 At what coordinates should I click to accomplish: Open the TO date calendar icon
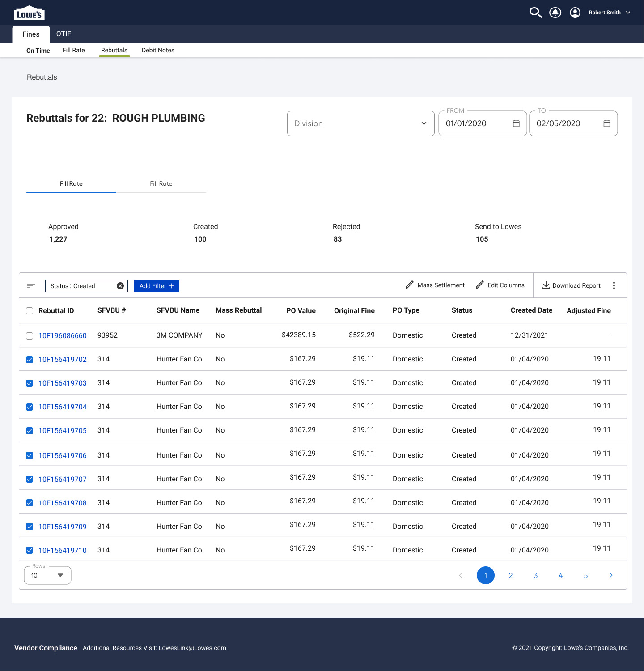(x=607, y=123)
